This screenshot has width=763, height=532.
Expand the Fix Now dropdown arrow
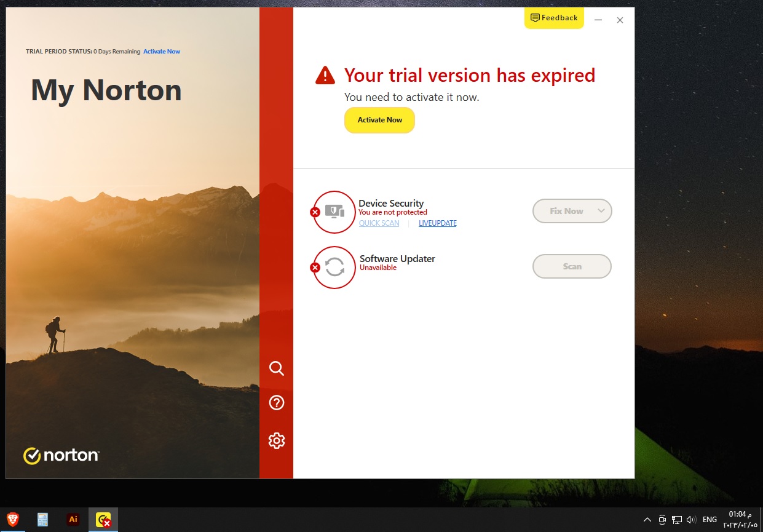coord(601,211)
